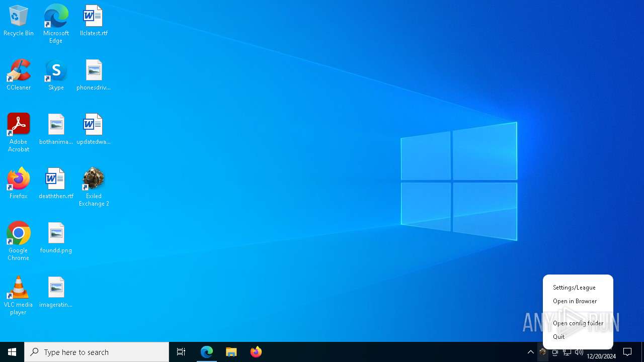This screenshot has height=362, width=644.
Task: Open Task View on the taskbar
Action: click(x=181, y=352)
